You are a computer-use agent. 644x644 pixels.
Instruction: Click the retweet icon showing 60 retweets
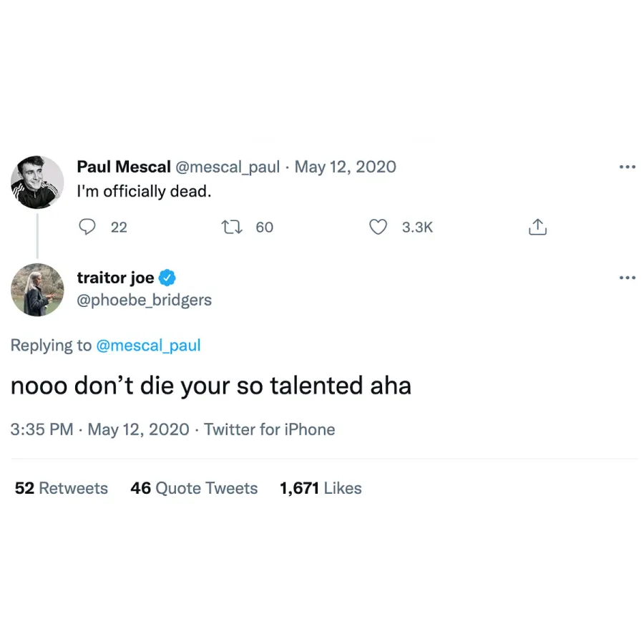(x=230, y=227)
